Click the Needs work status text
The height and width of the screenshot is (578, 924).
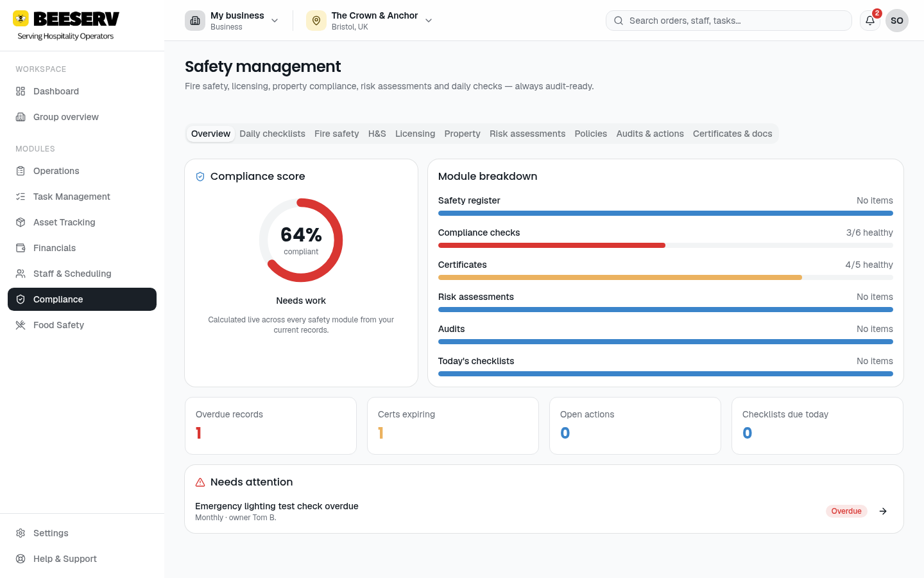pyautogui.click(x=301, y=301)
